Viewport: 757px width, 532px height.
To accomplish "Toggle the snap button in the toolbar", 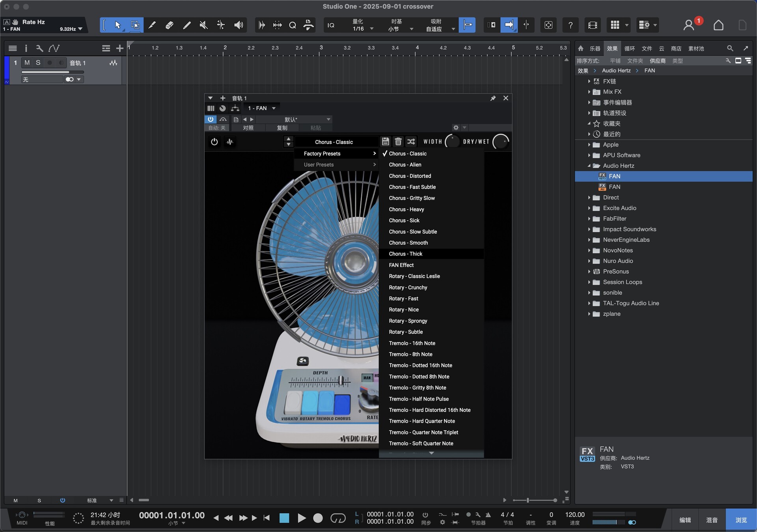I will 467,25.
